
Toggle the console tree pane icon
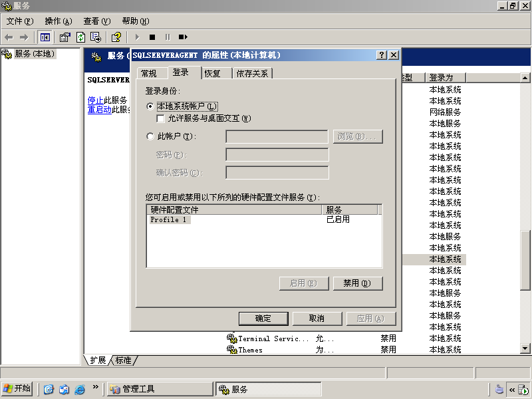pos(45,37)
